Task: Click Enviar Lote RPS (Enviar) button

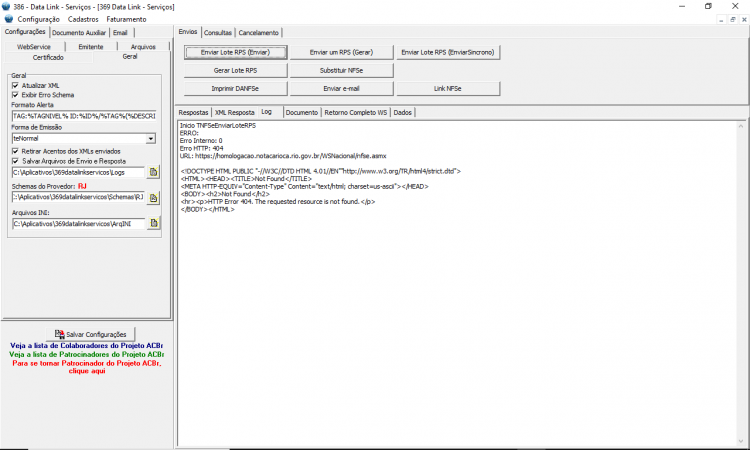Action: (x=235, y=53)
